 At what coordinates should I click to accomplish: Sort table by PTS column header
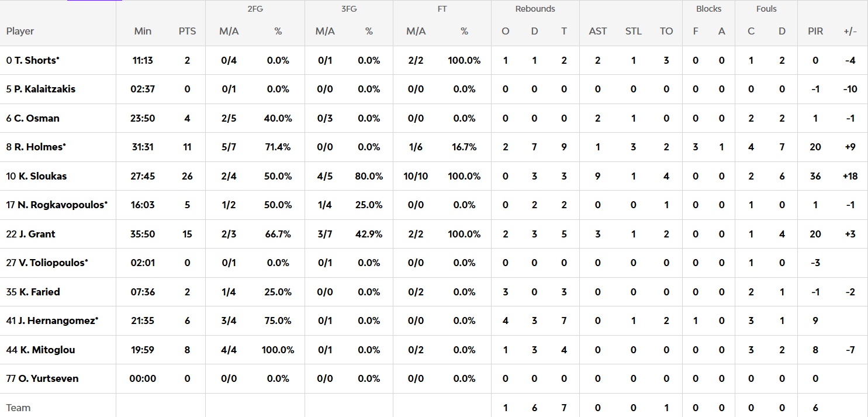pos(187,32)
